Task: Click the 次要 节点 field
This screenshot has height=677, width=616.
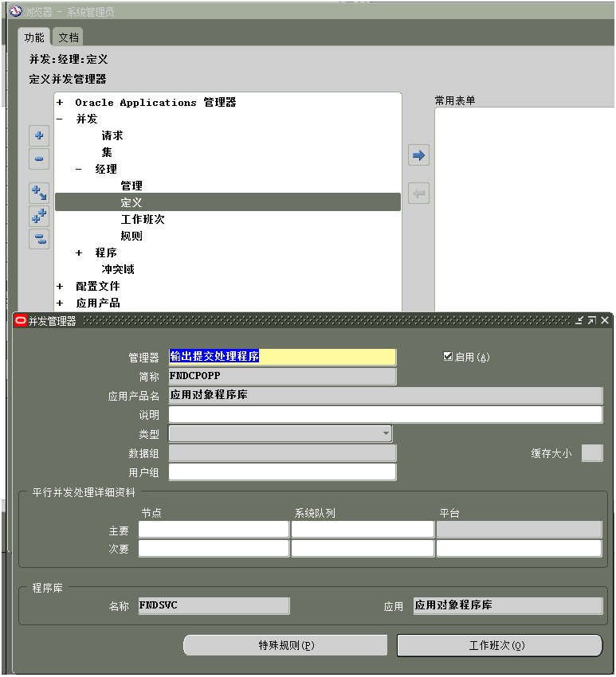Action: click(x=214, y=548)
